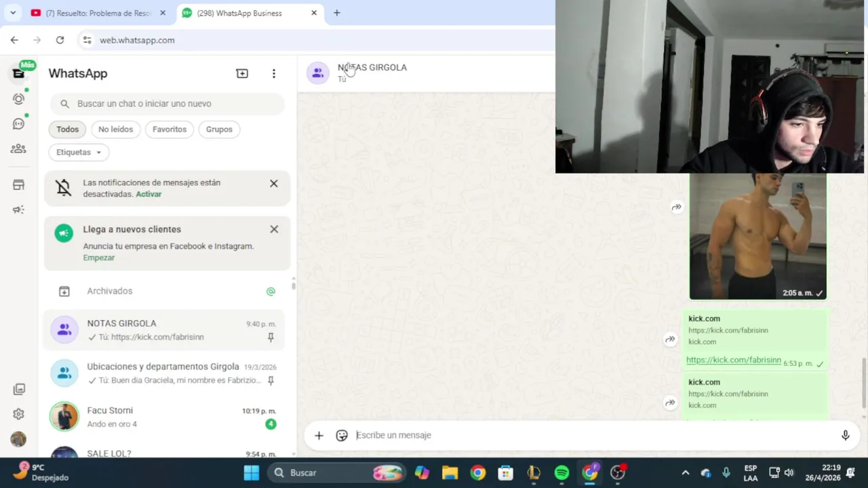The image size is (868, 488).
Task: Focus the chat search field
Action: pyautogui.click(x=167, y=104)
